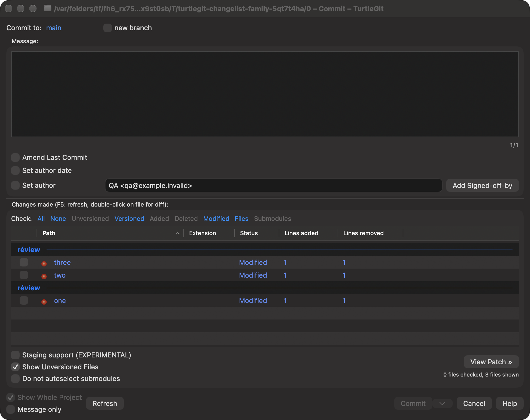Check the file one for commit

point(24,300)
